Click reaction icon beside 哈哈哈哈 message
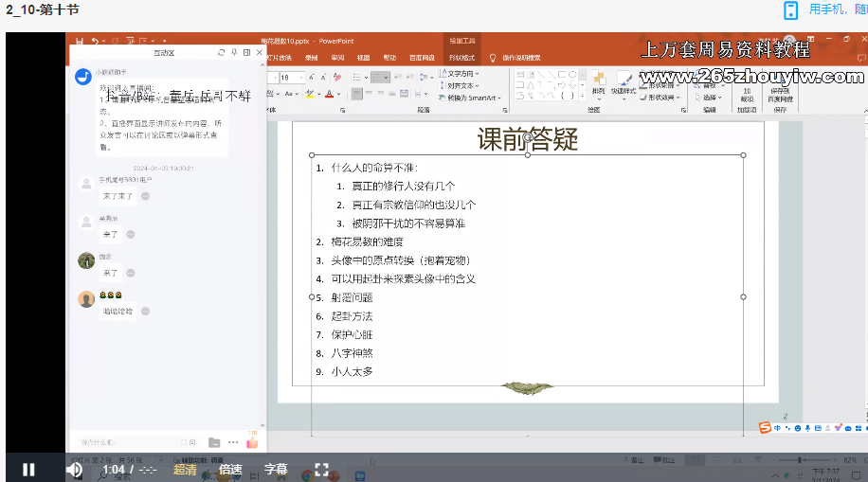The height and width of the screenshot is (482, 868). pyautogui.click(x=146, y=311)
